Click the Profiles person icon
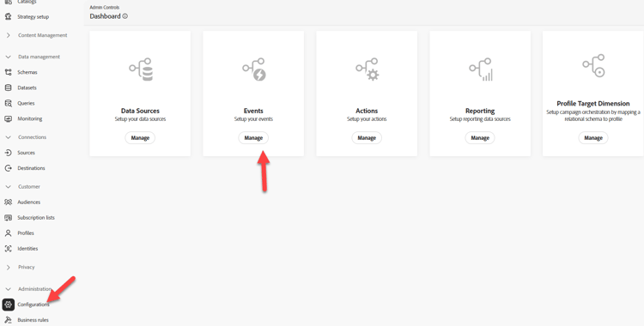Viewport: 644px width, 326px height. [x=8, y=233]
